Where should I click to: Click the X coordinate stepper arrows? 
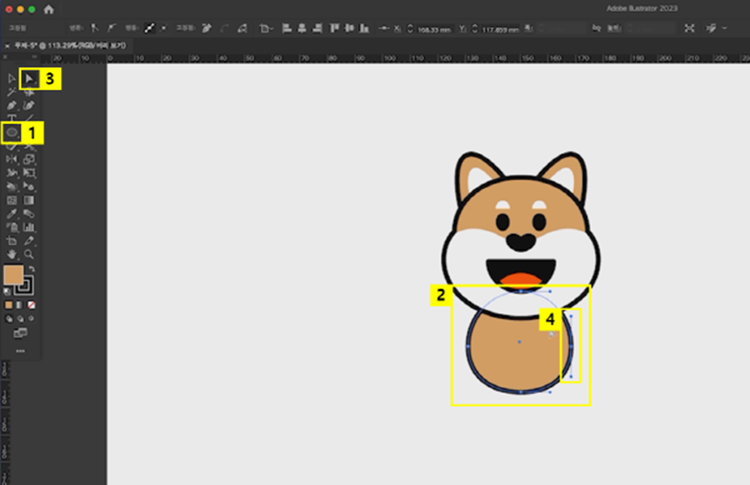click(x=412, y=28)
